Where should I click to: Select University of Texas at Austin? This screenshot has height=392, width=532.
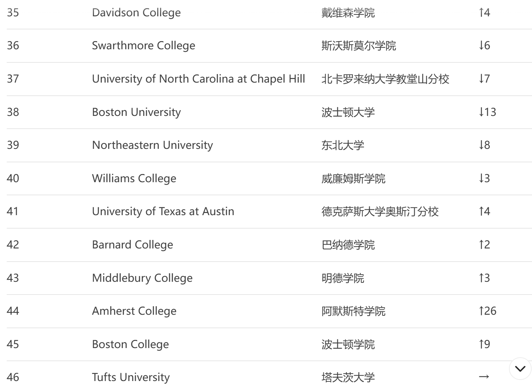coord(163,212)
